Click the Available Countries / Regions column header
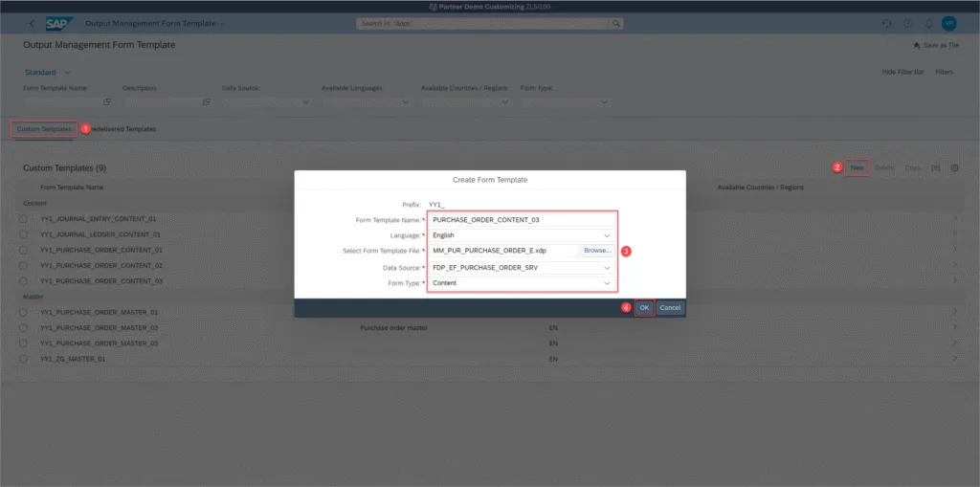Viewport: 980px width, 487px height. (760, 187)
